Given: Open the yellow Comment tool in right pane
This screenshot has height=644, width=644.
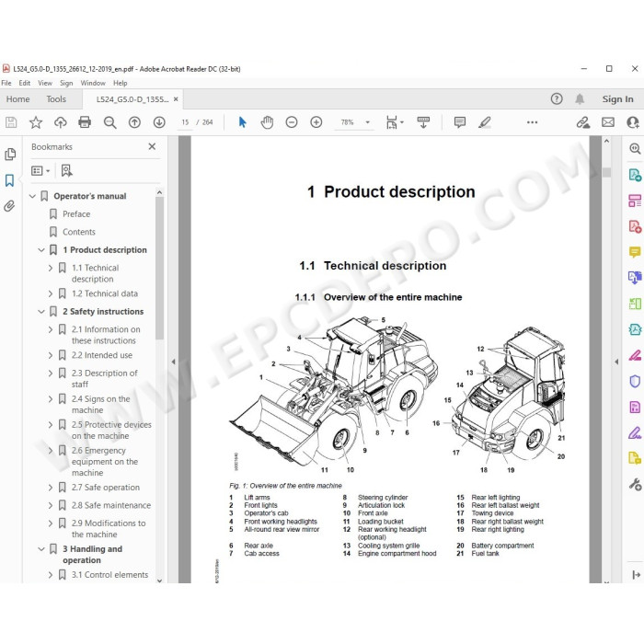Looking at the screenshot, I should coord(635,252).
